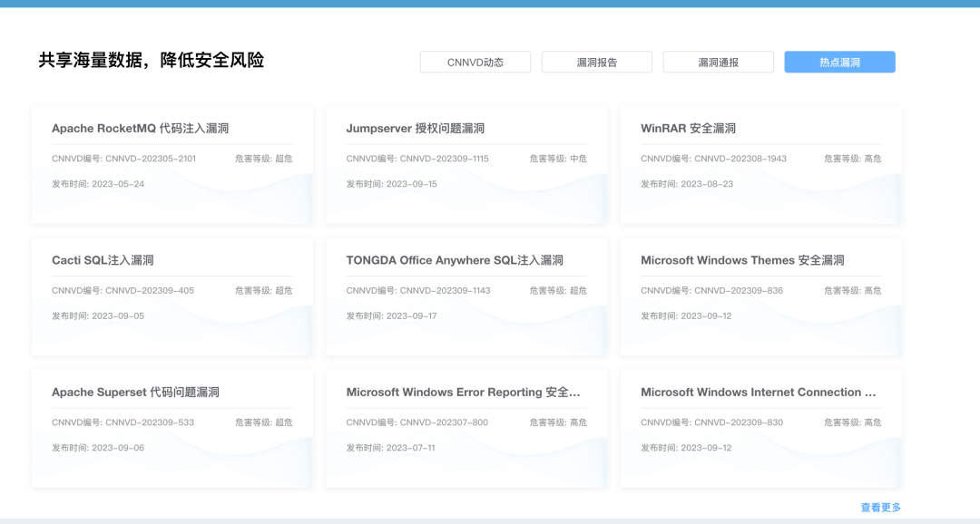Open Apache Superset 代码问题漏洞 title
980x524 pixels.
135,393
